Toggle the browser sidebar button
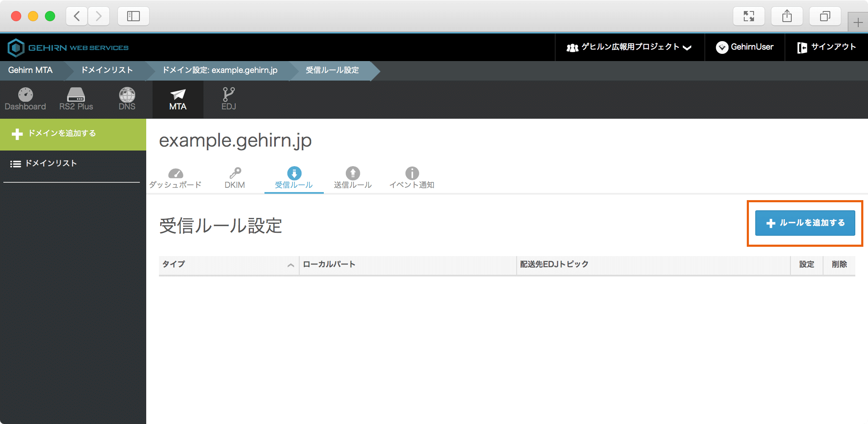This screenshot has height=424, width=868. click(133, 17)
